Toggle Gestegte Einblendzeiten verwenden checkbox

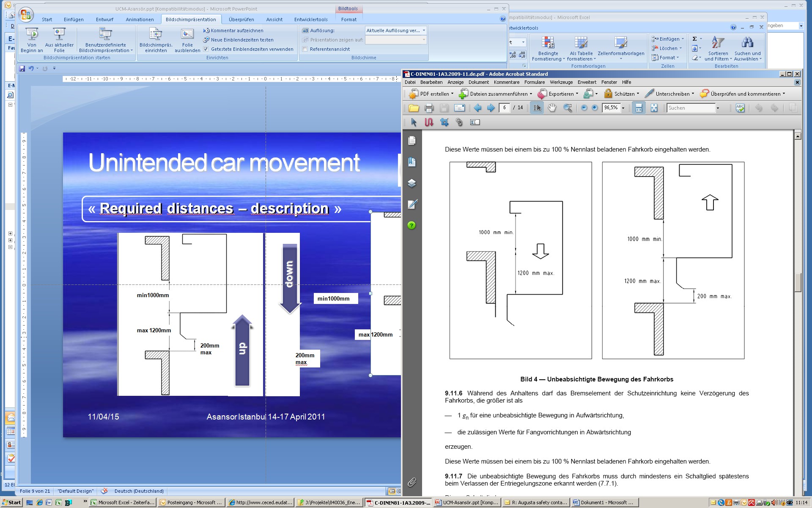206,49
